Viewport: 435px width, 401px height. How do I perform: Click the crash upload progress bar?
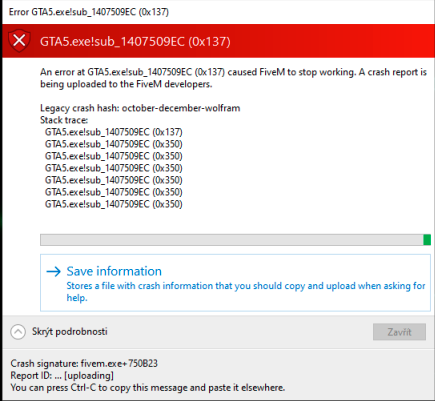(235, 240)
